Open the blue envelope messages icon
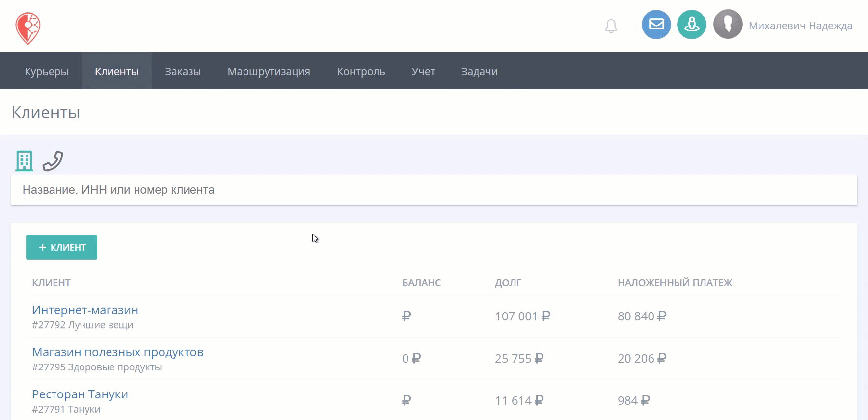Screen dimensions: 868x420 point(656,25)
